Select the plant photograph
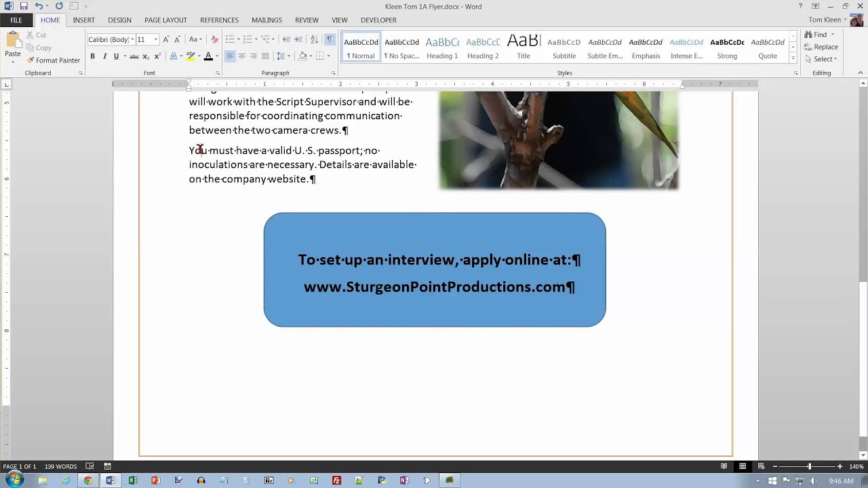 pos(559,140)
